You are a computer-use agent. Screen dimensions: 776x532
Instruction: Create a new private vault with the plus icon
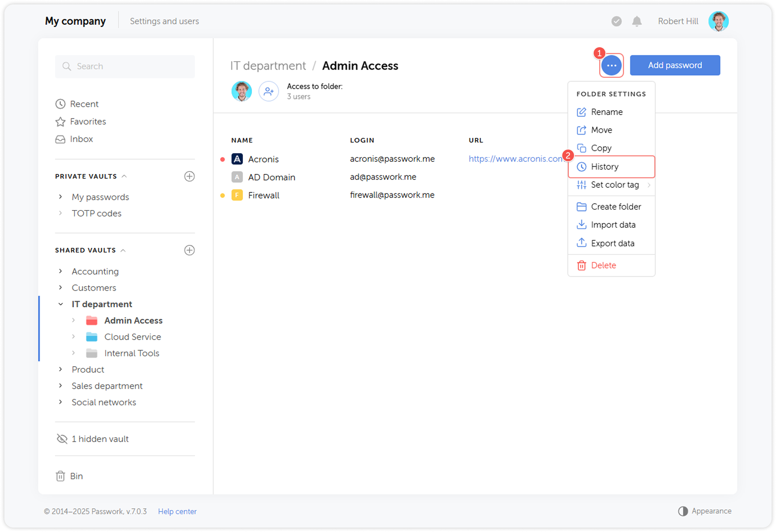(189, 176)
